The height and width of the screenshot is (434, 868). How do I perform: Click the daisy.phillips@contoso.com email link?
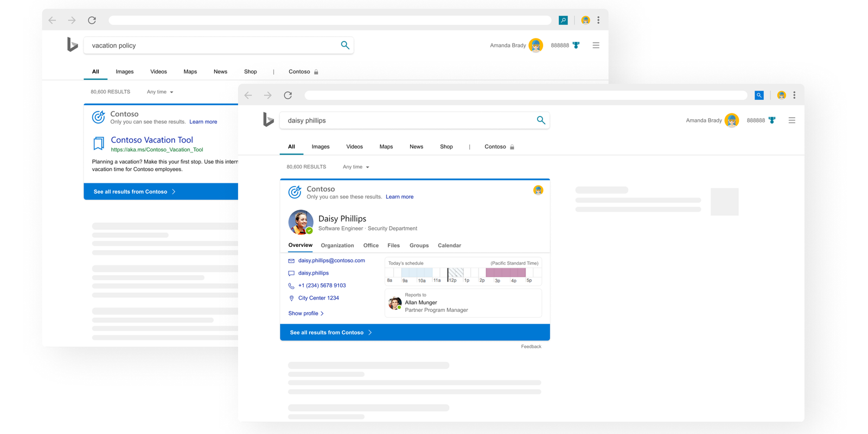click(331, 260)
